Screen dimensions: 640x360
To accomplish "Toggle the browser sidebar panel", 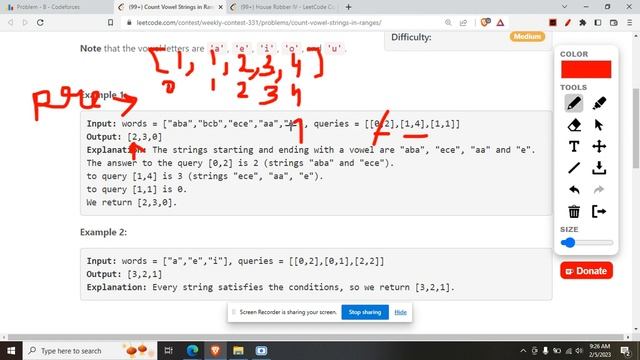I will [x=598, y=22].
